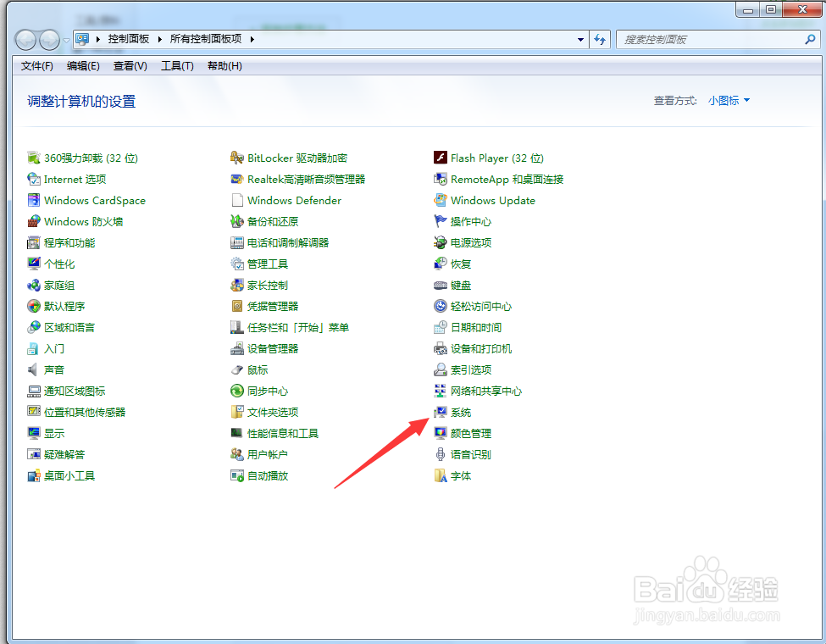Click the Windows CardSpace icon
826x644 pixels.
[x=34, y=200]
